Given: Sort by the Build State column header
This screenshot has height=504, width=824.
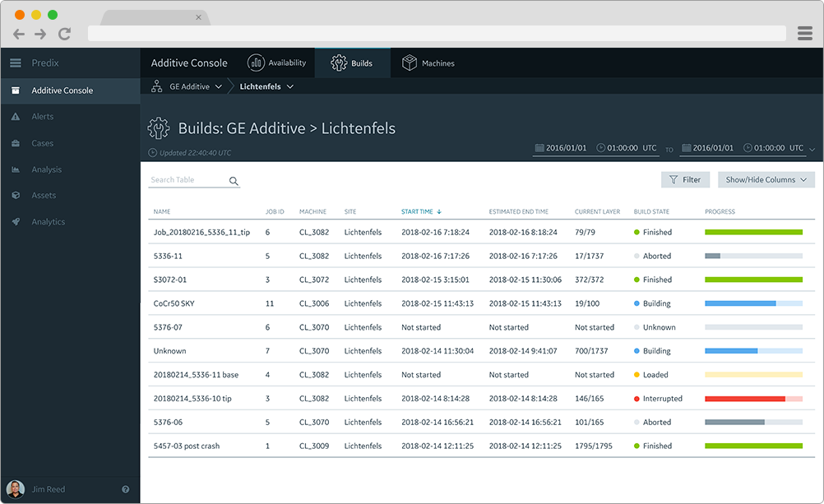Looking at the screenshot, I should pos(651,212).
